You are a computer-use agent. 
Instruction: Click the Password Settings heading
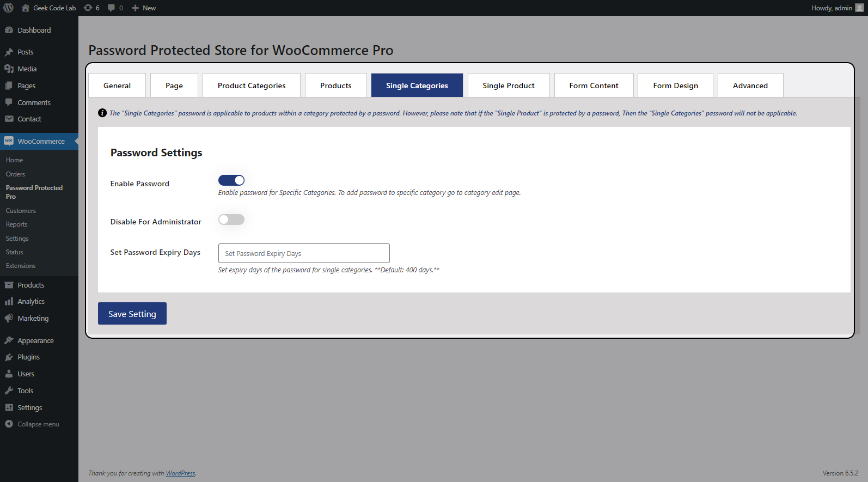coord(156,152)
